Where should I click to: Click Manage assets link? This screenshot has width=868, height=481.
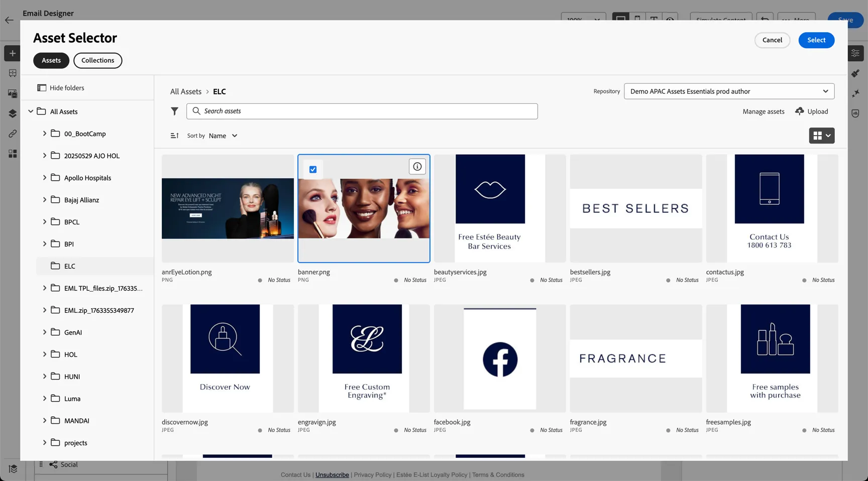[x=763, y=111]
